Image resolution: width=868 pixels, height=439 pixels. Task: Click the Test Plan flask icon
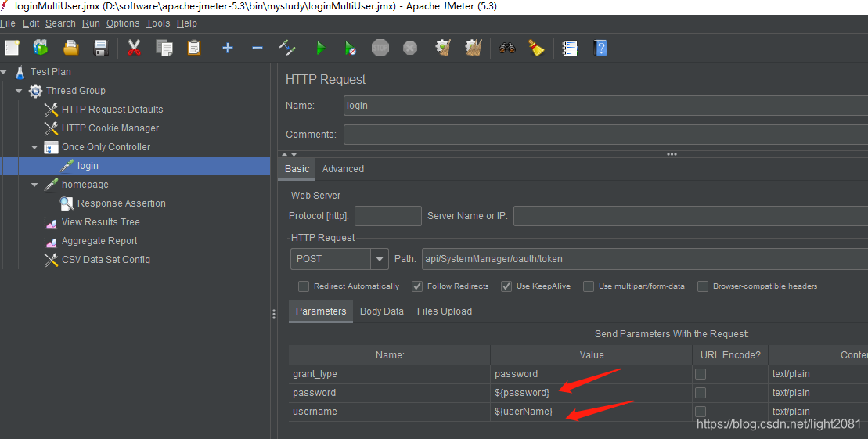coord(20,72)
